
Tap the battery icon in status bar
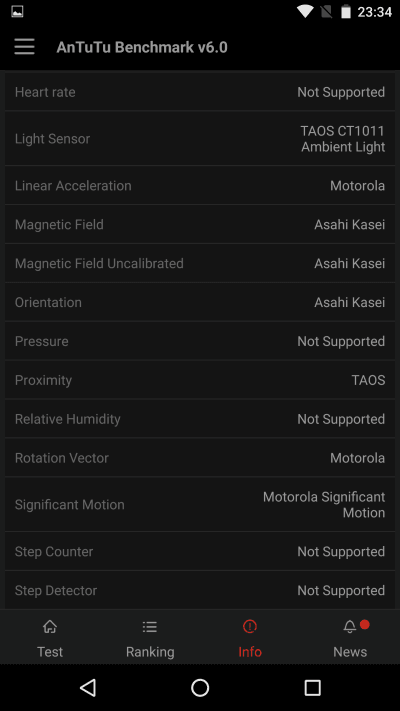pyautogui.click(x=346, y=11)
